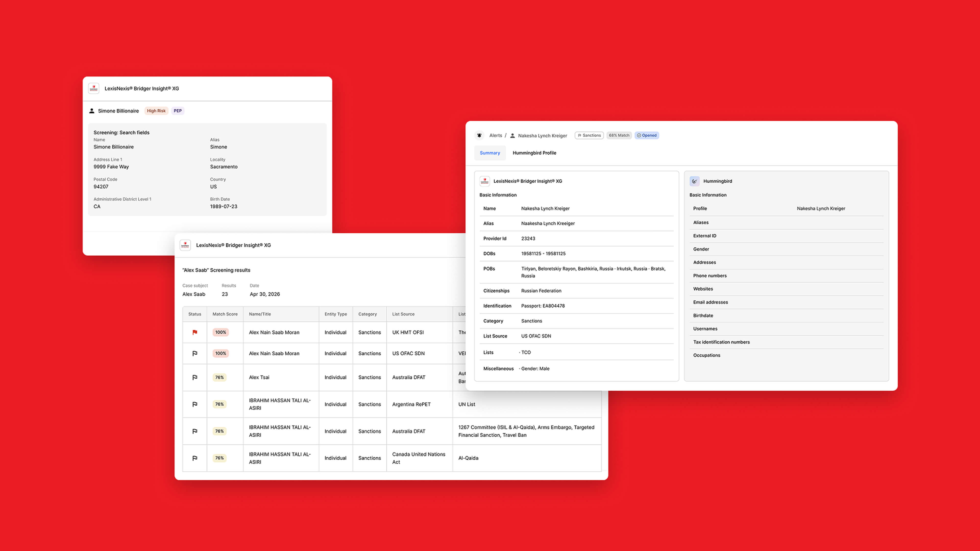Switch to the Summary tab
Screen dimensions: 980x551
(490, 153)
